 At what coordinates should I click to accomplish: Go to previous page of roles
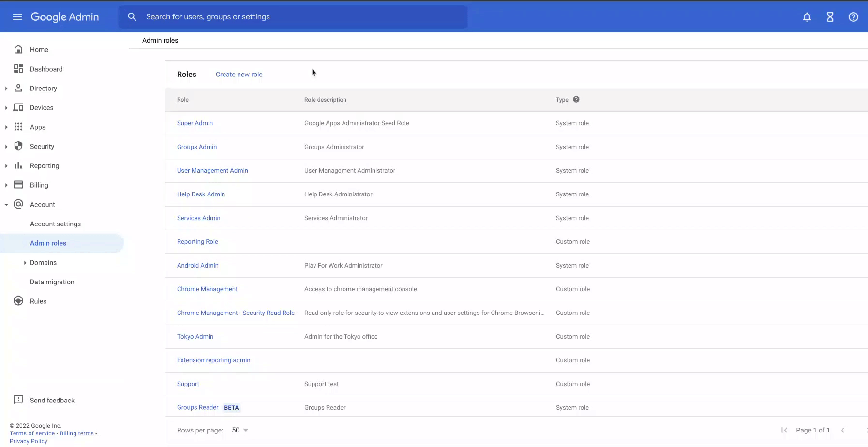[x=843, y=430]
